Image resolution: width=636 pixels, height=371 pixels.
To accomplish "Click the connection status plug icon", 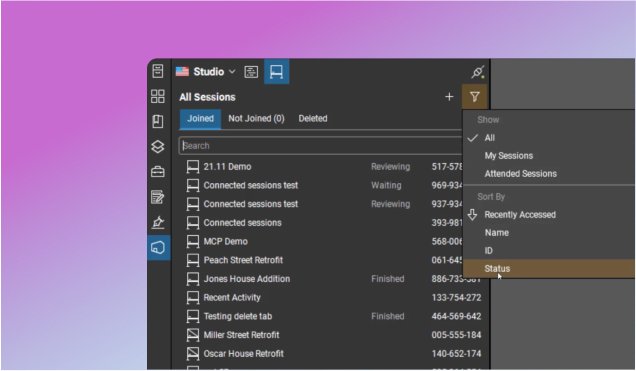I will point(477,72).
